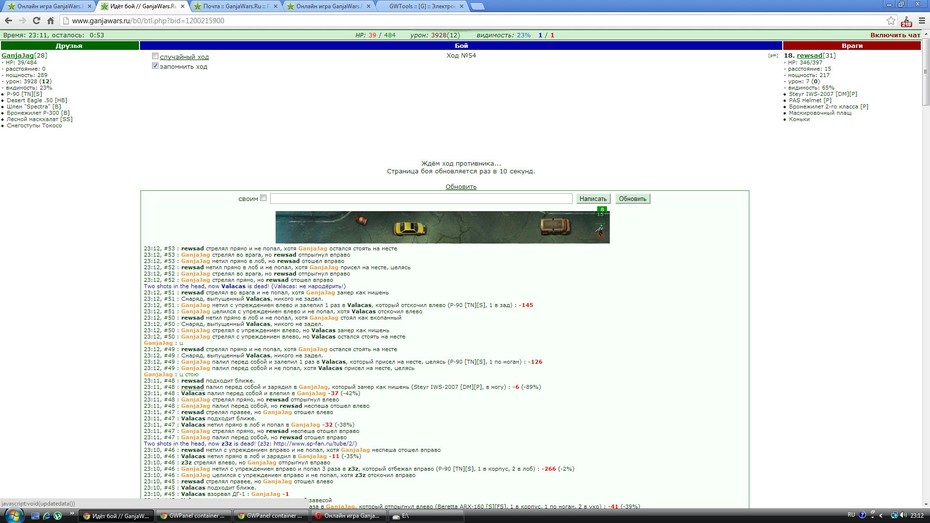This screenshot has width=930, height=523.
Task: Click the Windows Start orb
Action: pos(12,515)
